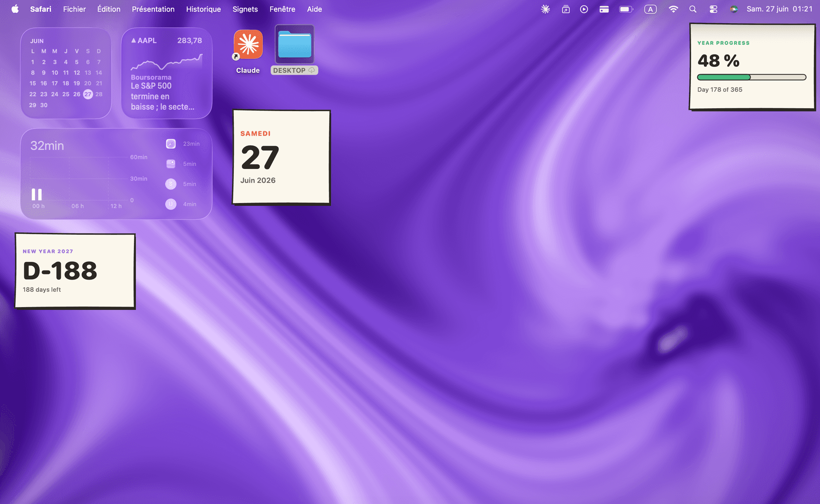The height and width of the screenshot is (504, 820).
Task: Open the Historique menu
Action: (x=203, y=9)
